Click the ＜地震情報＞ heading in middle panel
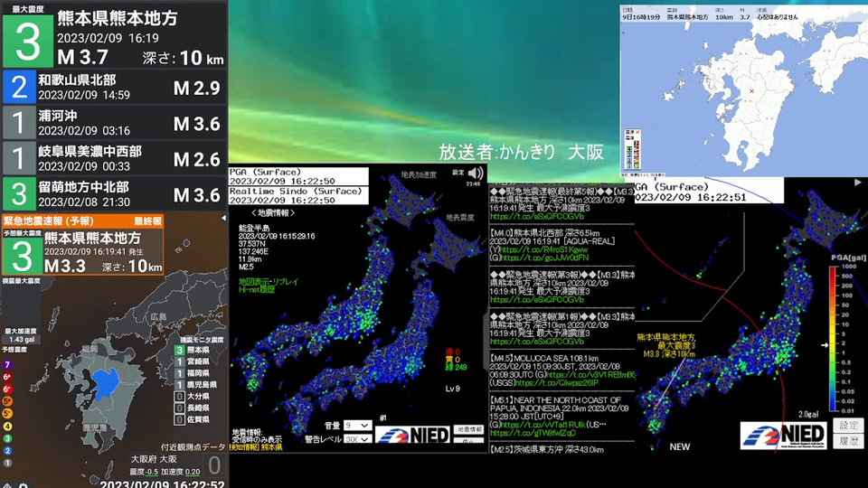This screenshot has height=488, width=868. click(273, 213)
